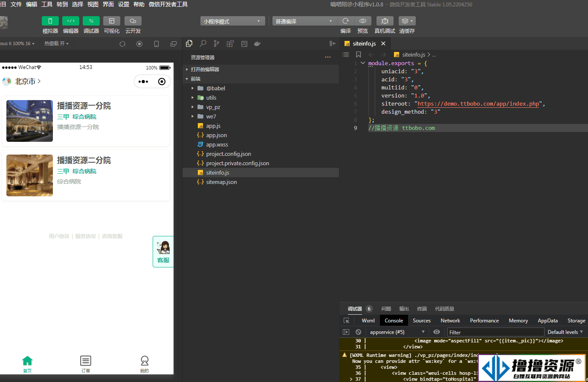Click the console Filter input field

496,332
